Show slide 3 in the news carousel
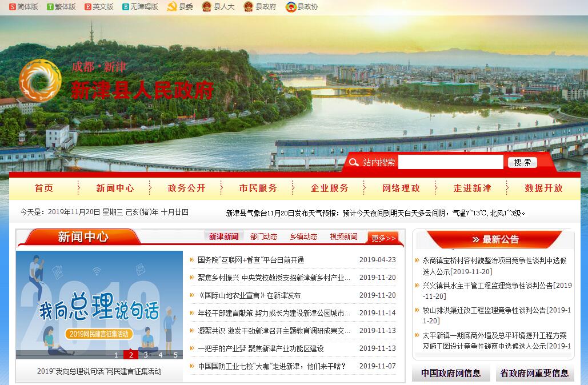Viewport: 588px width, 385px height. (146, 355)
